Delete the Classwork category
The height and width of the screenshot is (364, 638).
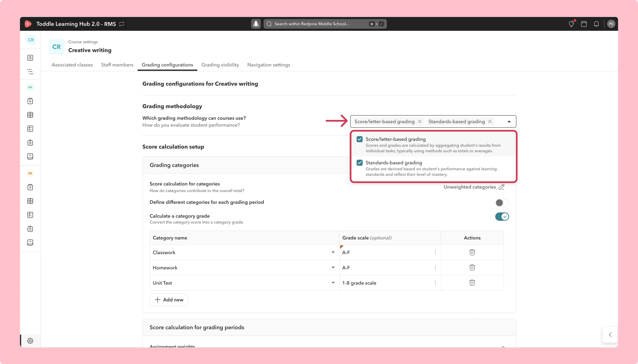click(x=472, y=252)
